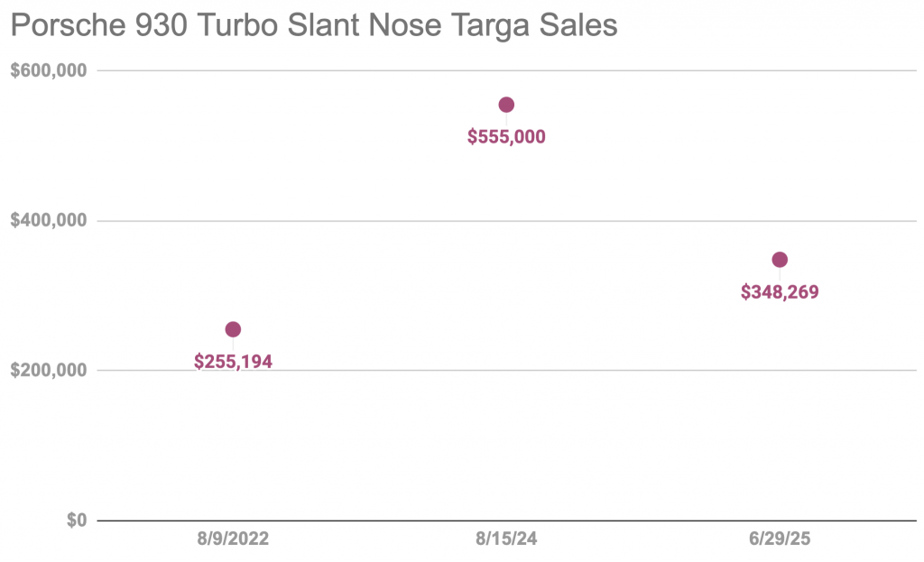Select the 8/15/24 x-axis date label
Screen dimensions: 924x562
(x=506, y=539)
